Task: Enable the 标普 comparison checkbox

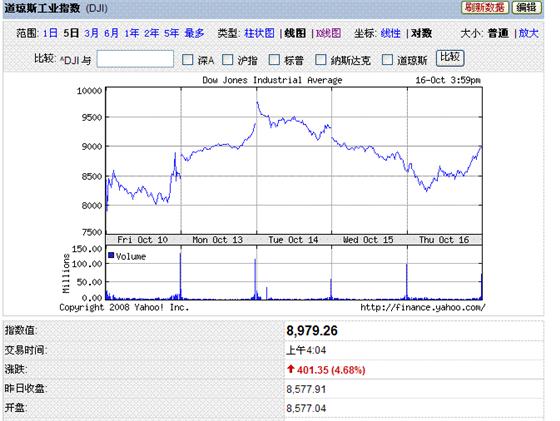Action: click(x=274, y=59)
